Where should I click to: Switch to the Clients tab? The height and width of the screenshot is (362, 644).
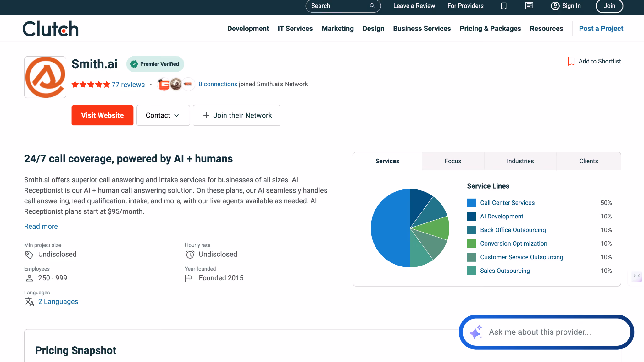[589, 161]
